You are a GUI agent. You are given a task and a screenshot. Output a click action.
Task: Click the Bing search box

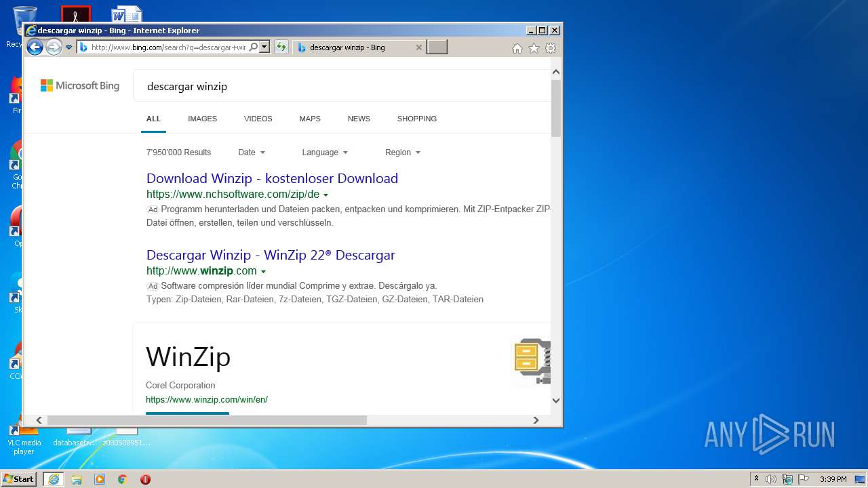[341, 86]
